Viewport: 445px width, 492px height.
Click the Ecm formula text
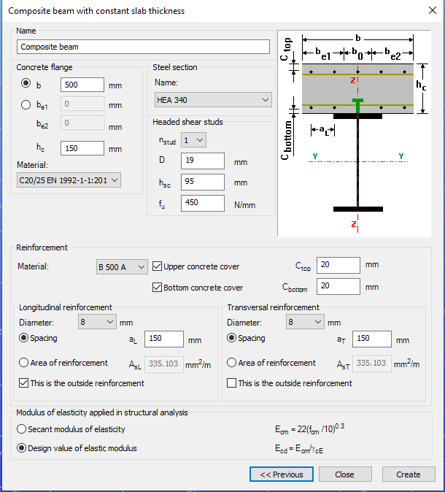310,428
